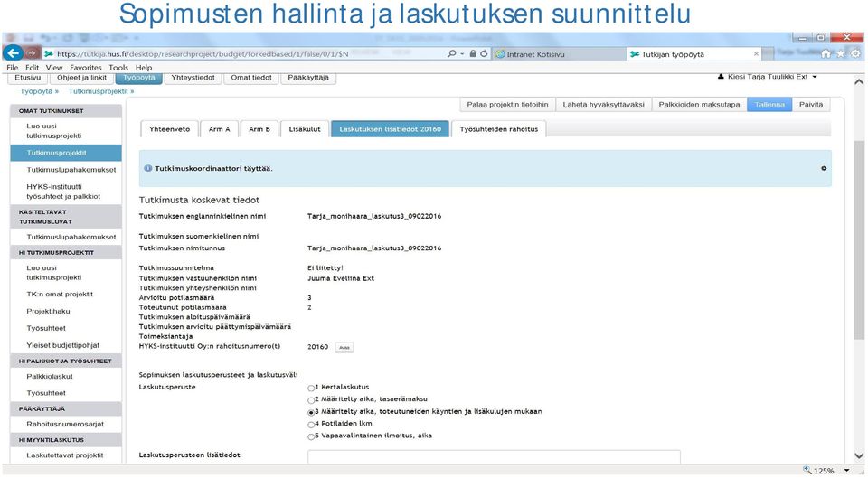Open the user menu Kiesi Tarja Tuulikki Ext
Viewport: 868px width, 478px height.
tap(768, 77)
